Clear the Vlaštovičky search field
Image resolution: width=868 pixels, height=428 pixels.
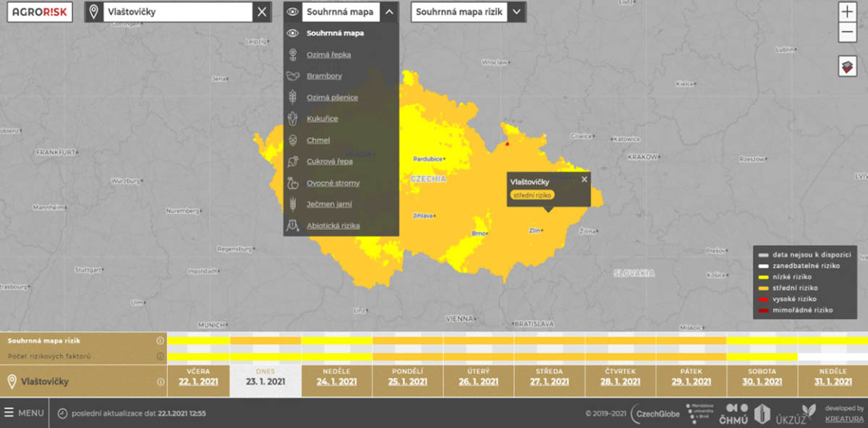[262, 12]
